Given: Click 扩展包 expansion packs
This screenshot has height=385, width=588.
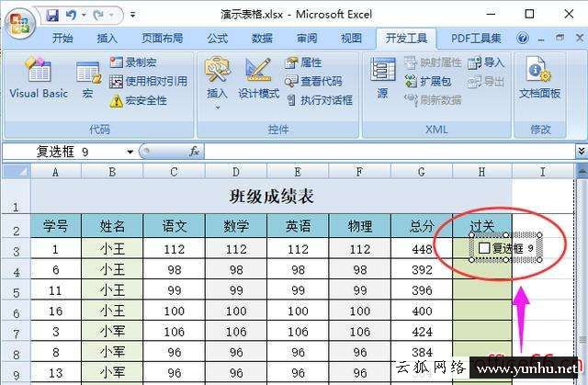Looking at the screenshot, I should click(x=427, y=82).
